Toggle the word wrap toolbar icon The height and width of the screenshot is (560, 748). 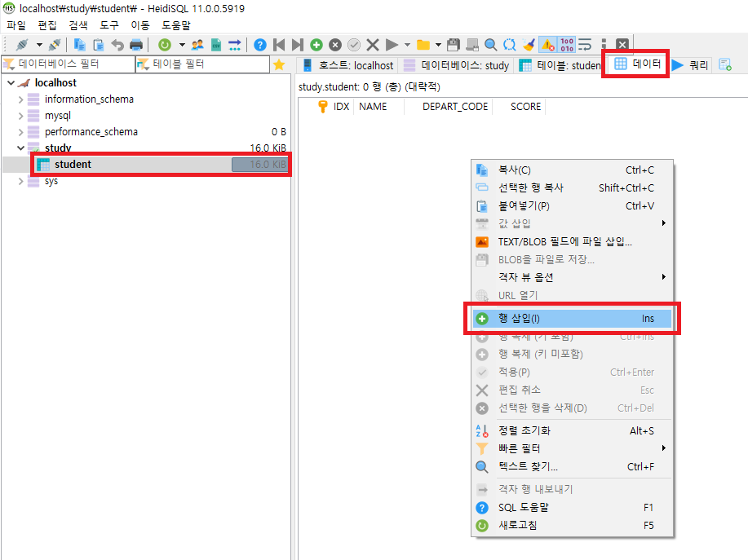coord(585,45)
